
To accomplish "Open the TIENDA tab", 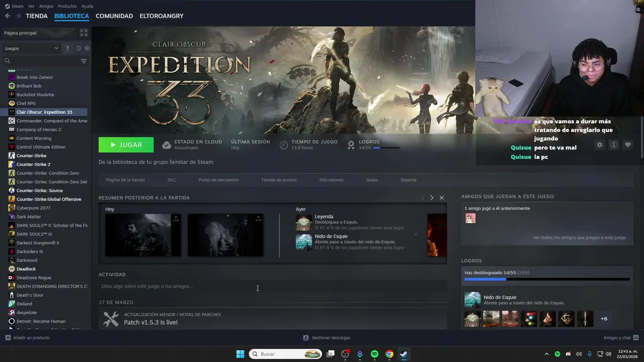I will (37, 16).
